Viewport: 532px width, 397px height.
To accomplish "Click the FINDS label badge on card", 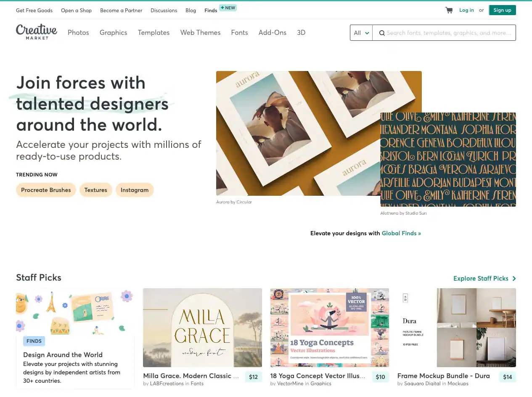I will pos(34,341).
